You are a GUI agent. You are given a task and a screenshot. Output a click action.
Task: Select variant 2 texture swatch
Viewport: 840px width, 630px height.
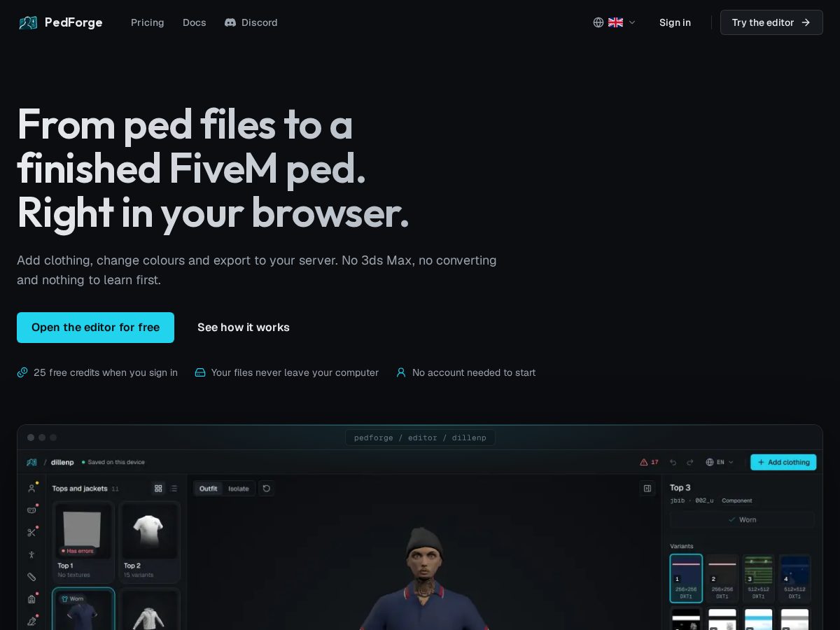click(722, 578)
